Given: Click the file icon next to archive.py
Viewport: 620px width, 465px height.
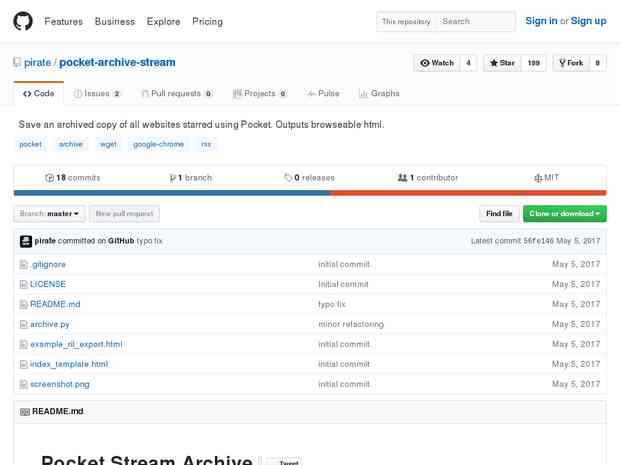Looking at the screenshot, I should click(24, 325).
